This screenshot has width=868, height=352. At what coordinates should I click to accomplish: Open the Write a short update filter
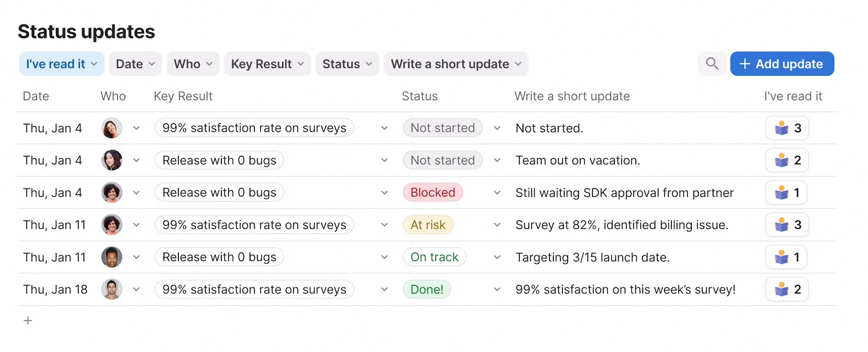pos(456,64)
